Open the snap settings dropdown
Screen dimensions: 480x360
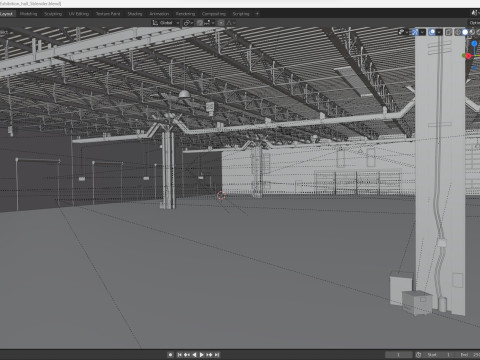209,23
